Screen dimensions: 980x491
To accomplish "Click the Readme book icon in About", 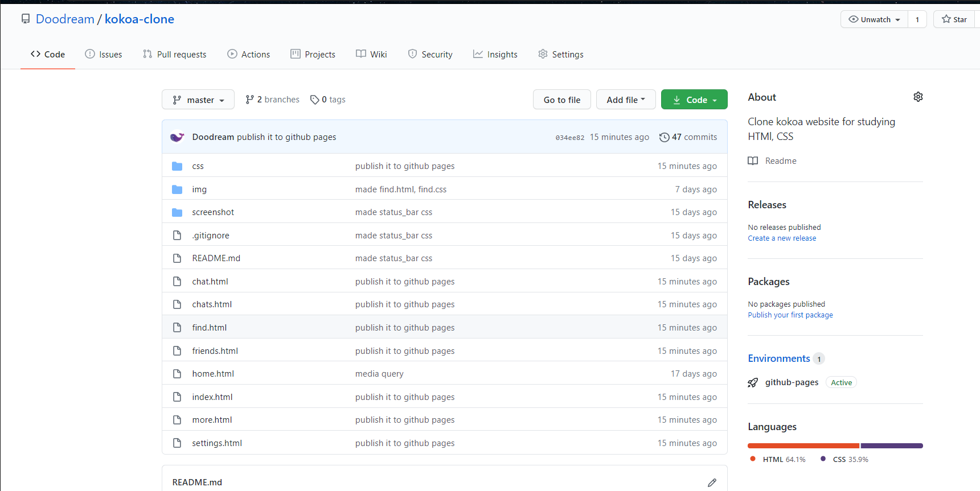I will (753, 161).
